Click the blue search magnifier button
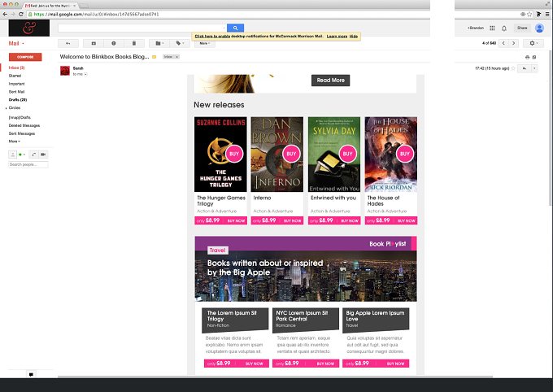 235,28
